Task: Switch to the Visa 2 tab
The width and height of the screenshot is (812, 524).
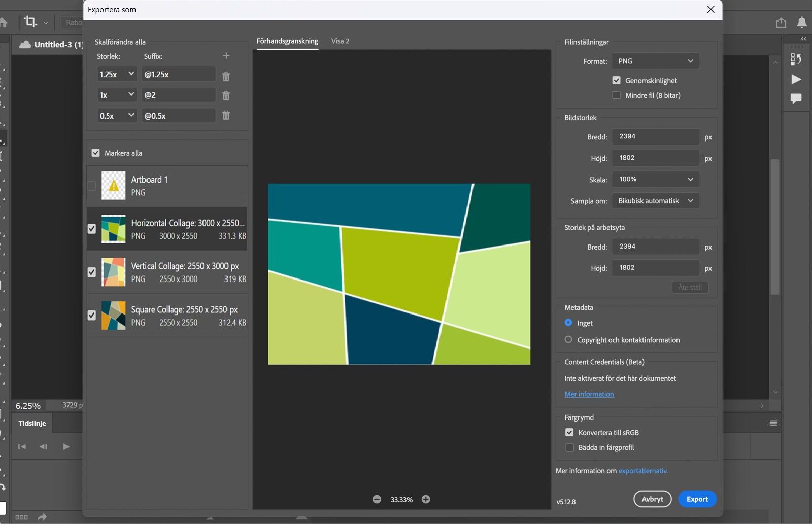Action: [x=340, y=41]
